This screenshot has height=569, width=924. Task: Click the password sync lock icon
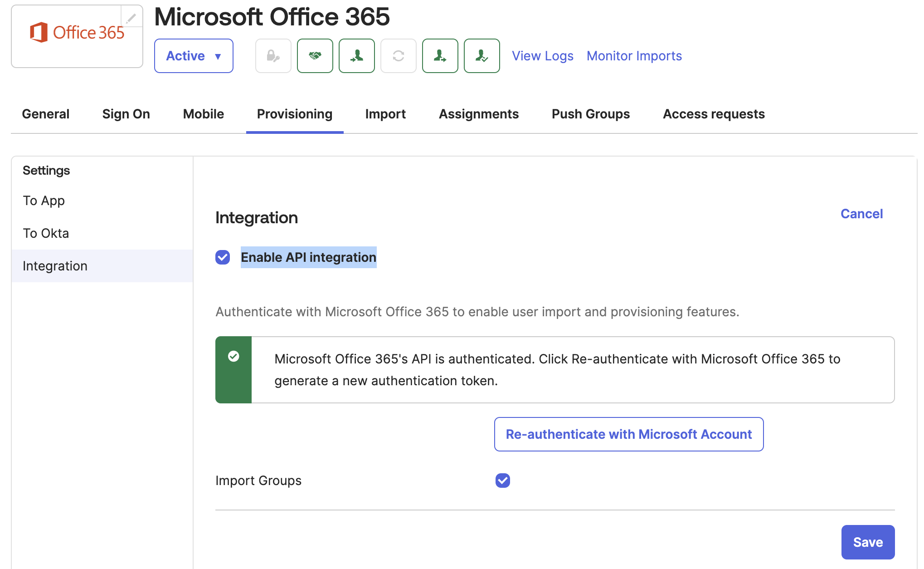coord(273,56)
